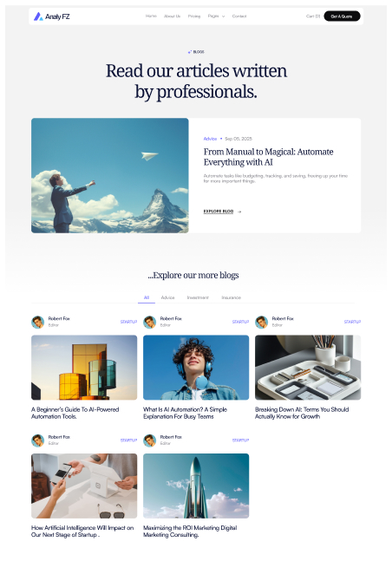Open 'What Is AI Automation?' article title
This screenshot has width=392, height=574.
click(x=185, y=413)
